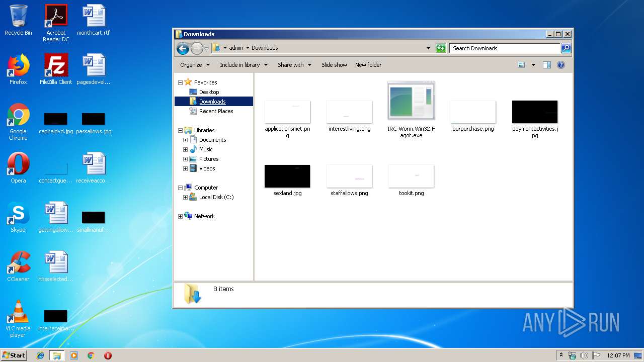Viewport: 644px width, 362px height.
Task: Expand the Music library node
Action: (x=185, y=149)
